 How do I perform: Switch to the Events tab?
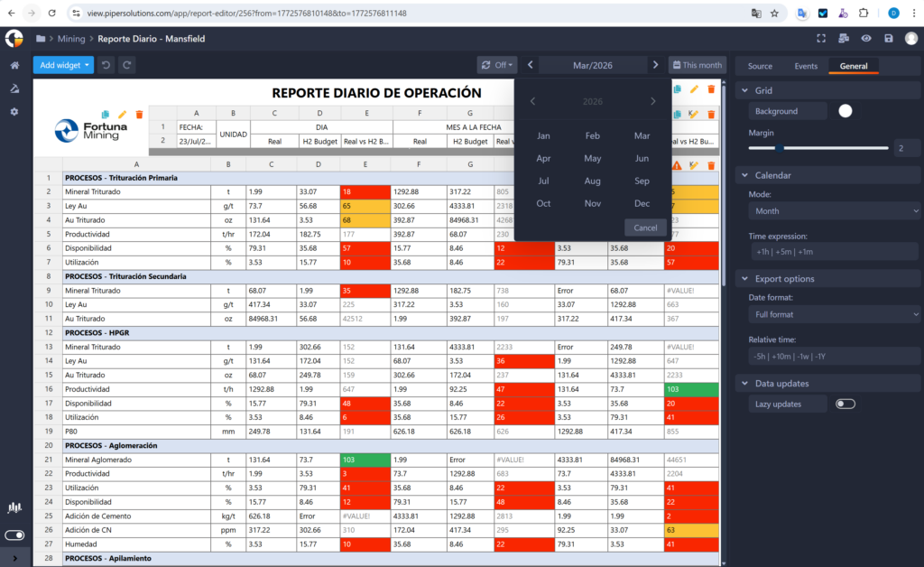[x=806, y=66]
